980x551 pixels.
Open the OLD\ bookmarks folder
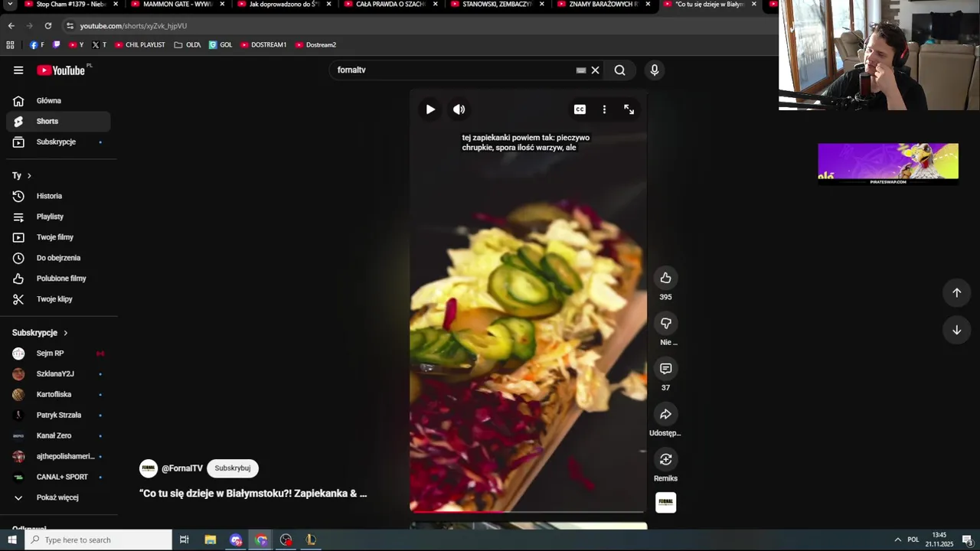pos(188,44)
